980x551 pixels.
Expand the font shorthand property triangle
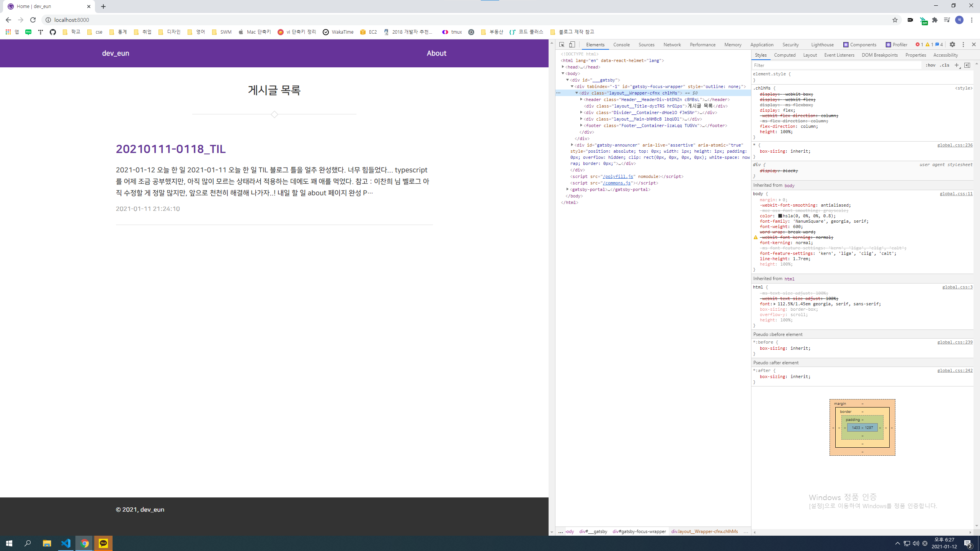774,304
